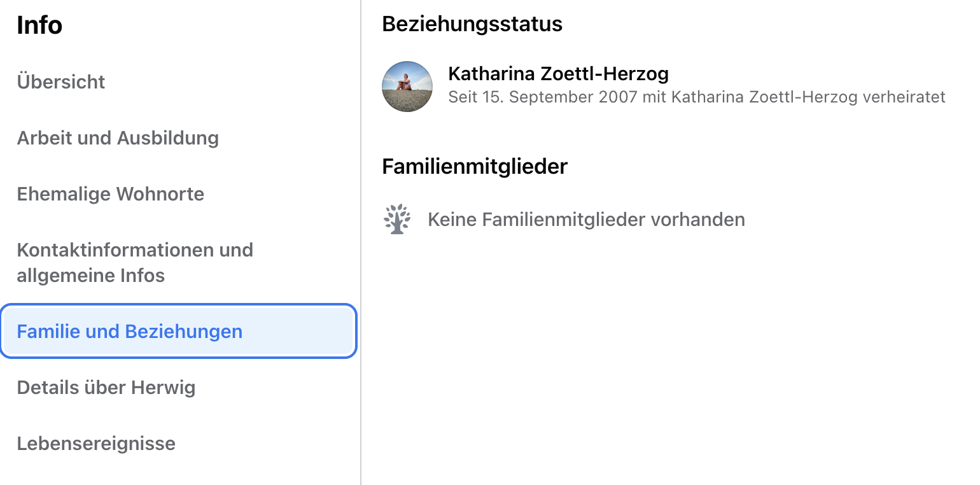The height and width of the screenshot is (485, 980).
Task: Click the Keine Familienmitglieder vorhanden text
Action: point(586,220)
